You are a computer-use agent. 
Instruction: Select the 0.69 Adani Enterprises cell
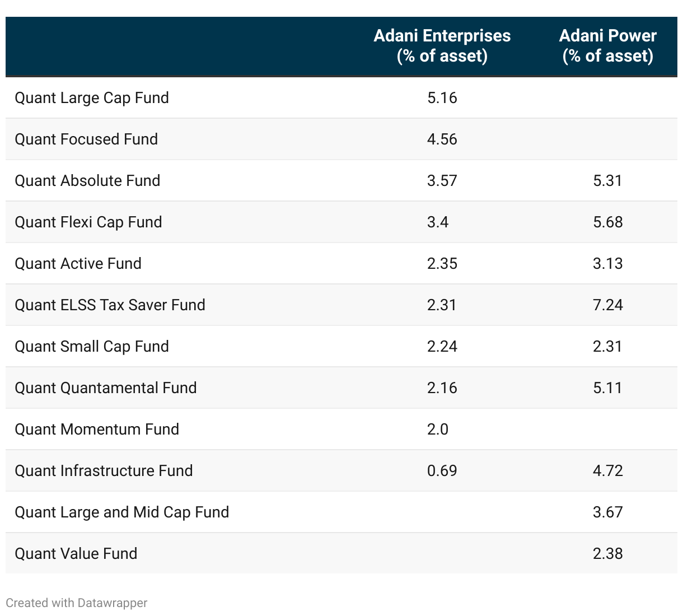[442, 471]
